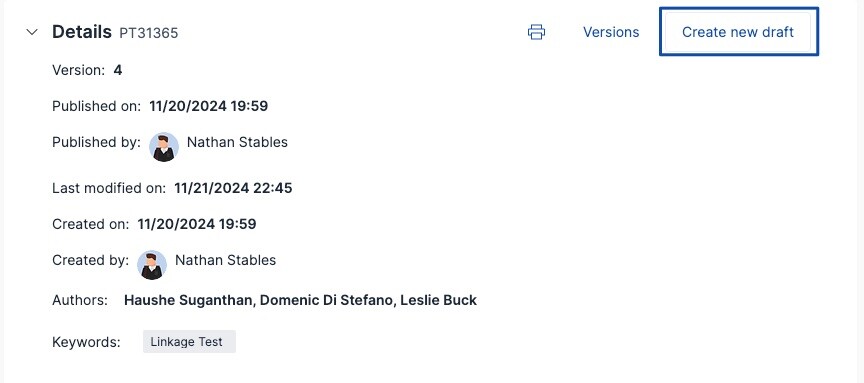
Task: Click the version number 4
Action: 117,71
